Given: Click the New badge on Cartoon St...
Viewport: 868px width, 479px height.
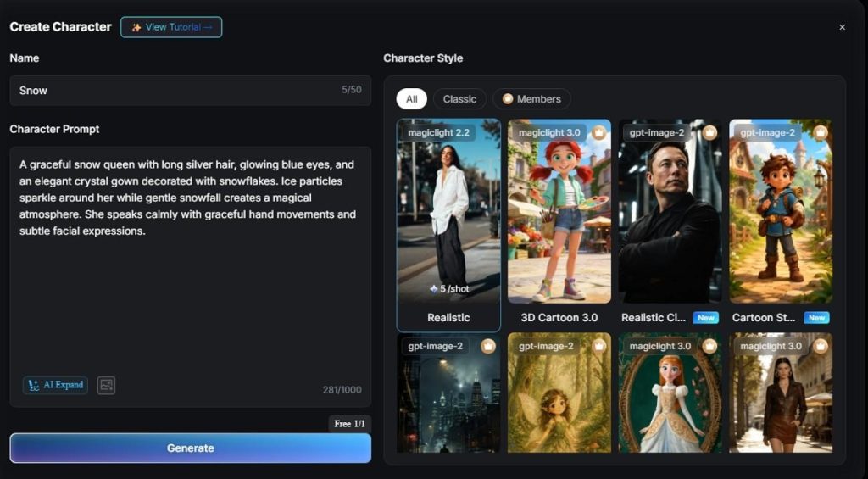Looking at the screenshot, I should point(816,318).
